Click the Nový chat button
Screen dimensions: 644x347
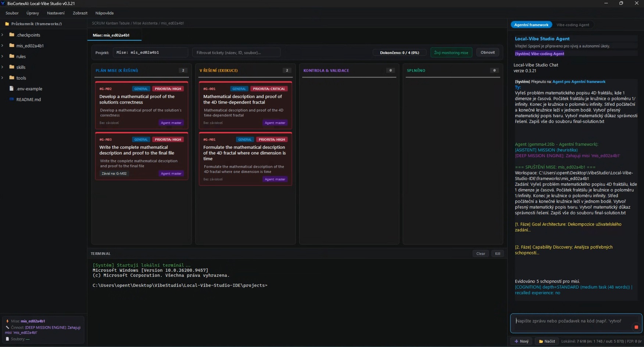pyautogui.click(x=522, y=341)
